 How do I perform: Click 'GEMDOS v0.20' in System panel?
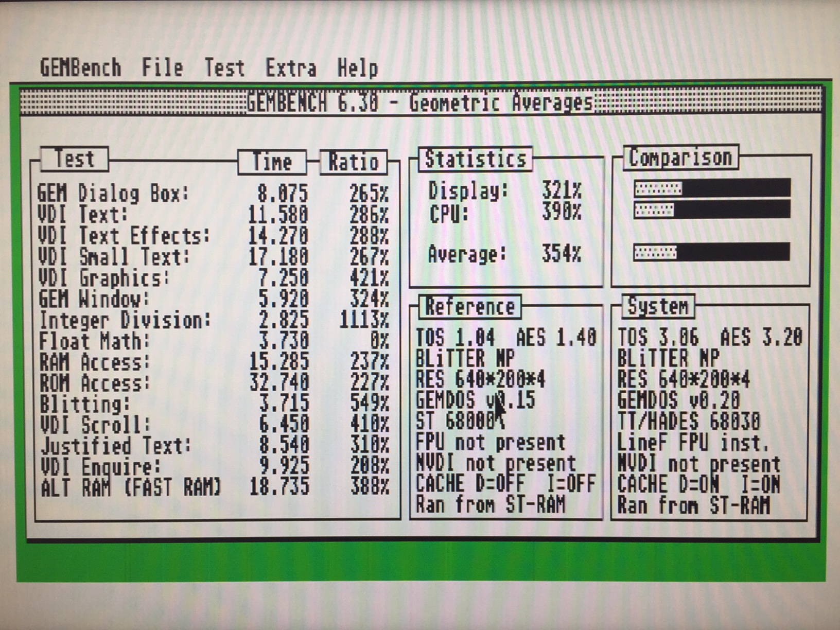679,400
